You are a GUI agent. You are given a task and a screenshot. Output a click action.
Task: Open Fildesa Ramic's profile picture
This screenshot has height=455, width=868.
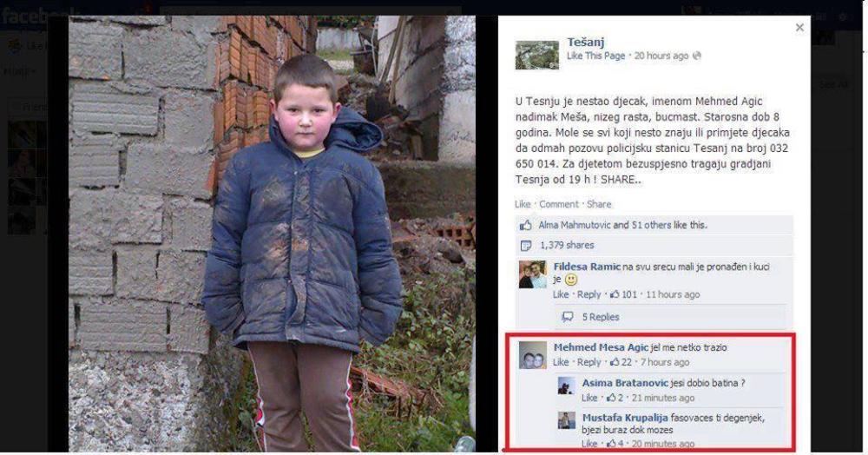pos(533,274)
